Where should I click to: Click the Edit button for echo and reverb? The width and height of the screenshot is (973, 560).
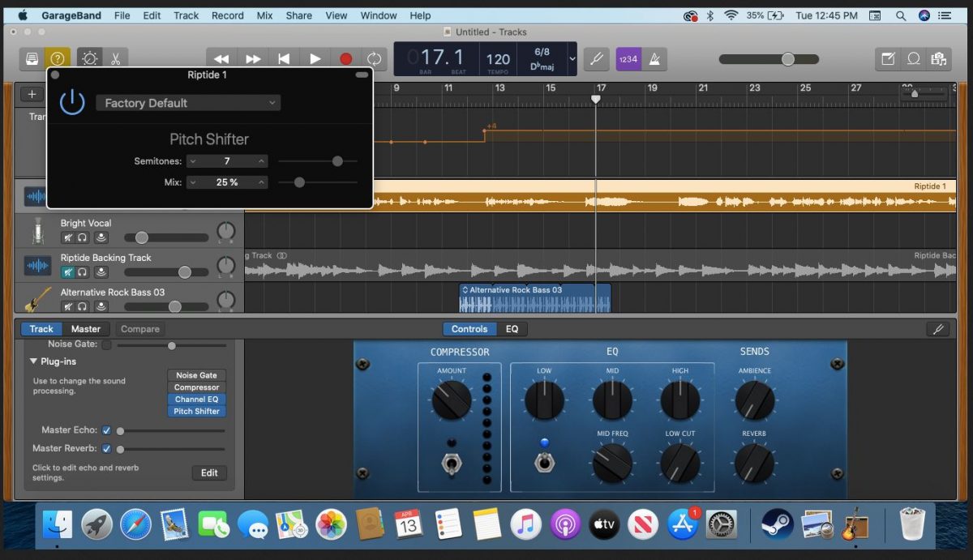209,472
